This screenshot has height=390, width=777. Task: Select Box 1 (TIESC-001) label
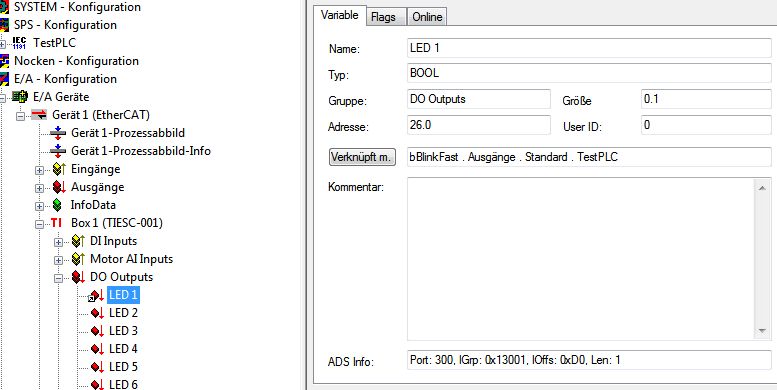point(117,223)
